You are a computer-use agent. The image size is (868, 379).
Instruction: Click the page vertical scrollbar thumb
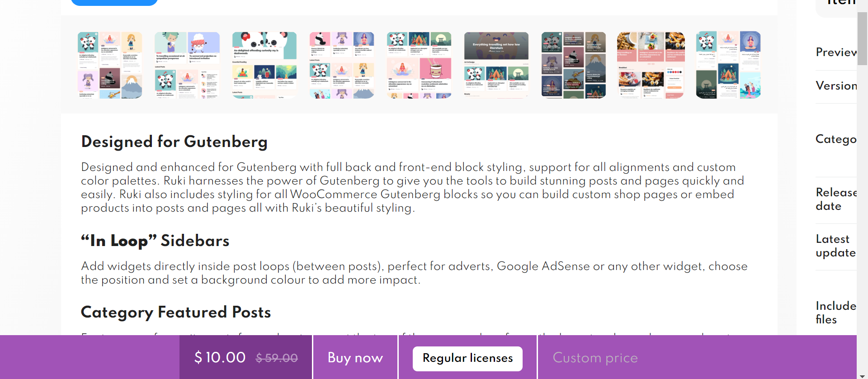[863, 38]
